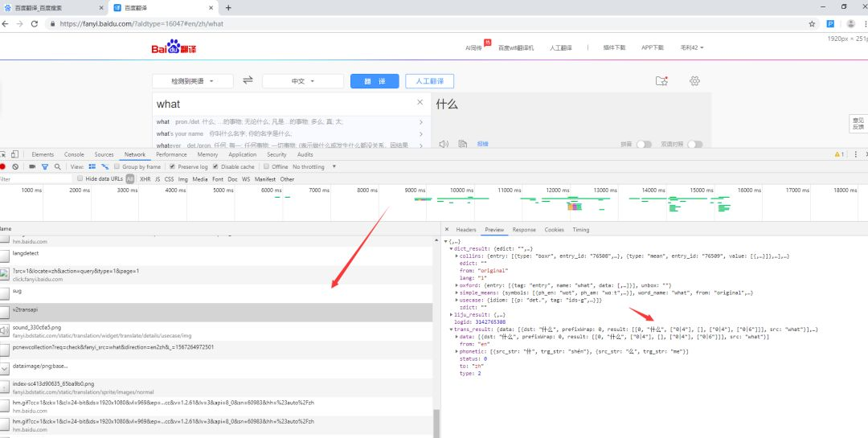This screenshot has height=438, width=868.
Task: Open the favorites folder star icon
Action: tap(661, 81)
